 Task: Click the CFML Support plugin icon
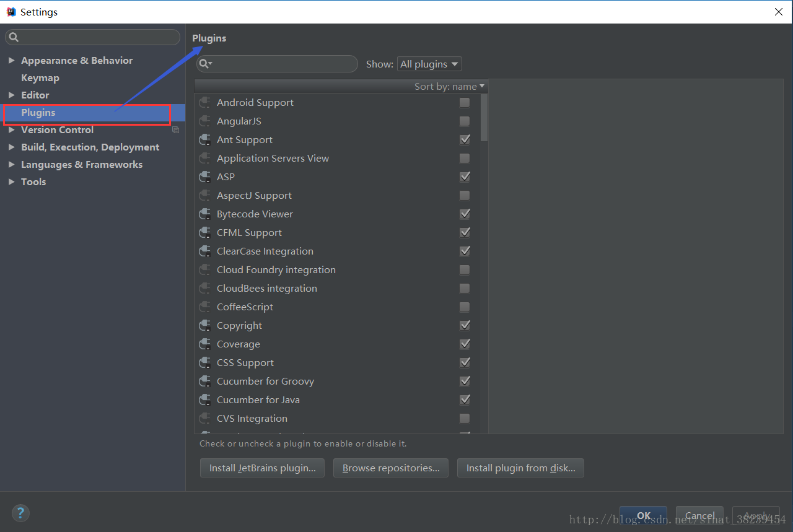[204, 233]
